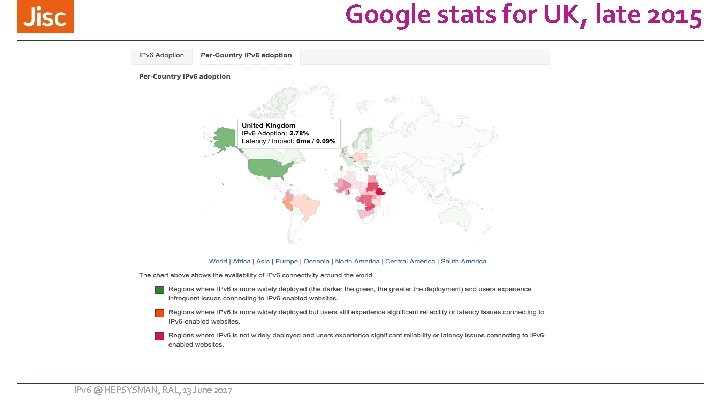The image size is (720, 405).
Task: Click the orange legend color square
Action: [x=159, y=313]
